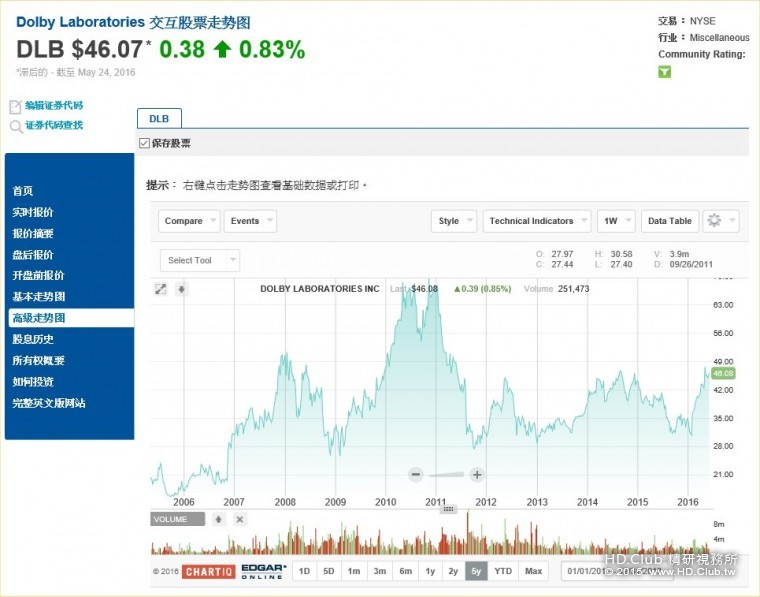The width and height of the screenshot is (760, 597).
Task: Open the 编辑证券代码 link
Action: pos(53,105)
